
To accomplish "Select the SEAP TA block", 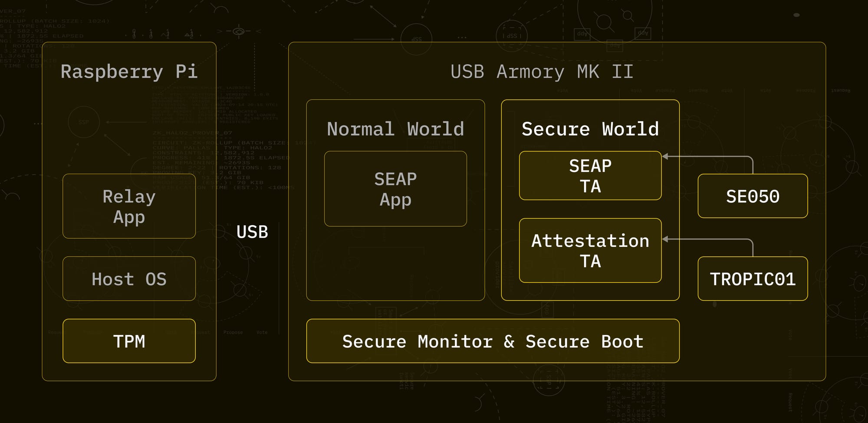I will click(590, 176).
